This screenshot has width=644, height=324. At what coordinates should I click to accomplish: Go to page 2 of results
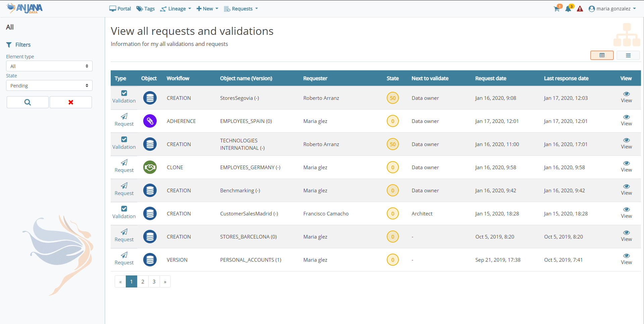coord(143,281)
